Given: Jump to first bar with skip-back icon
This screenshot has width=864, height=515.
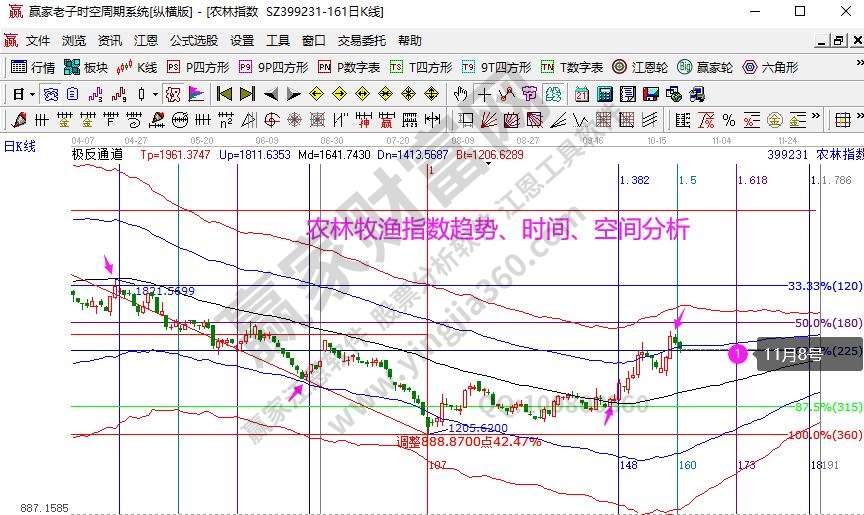Looking at the screenshot, I should click(x=224, y=94).
